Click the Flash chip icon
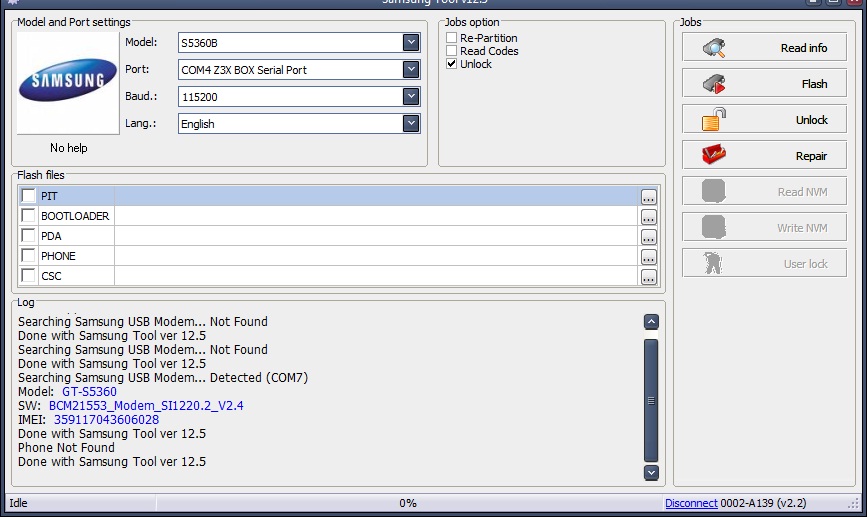 pyautogui.click(x=714, y=84)
